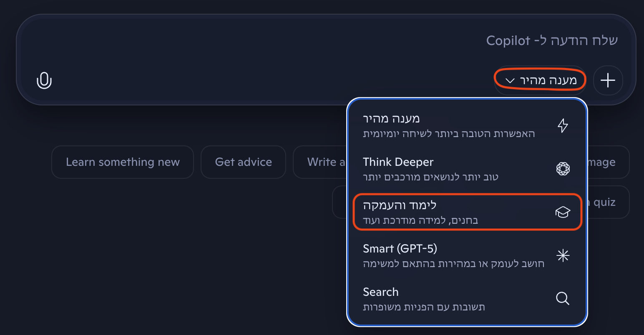Image resolution: width=644 pixels, height=335 pixels.
Task: Click the Learn something new suggestion
Action: tap(123, 162)
